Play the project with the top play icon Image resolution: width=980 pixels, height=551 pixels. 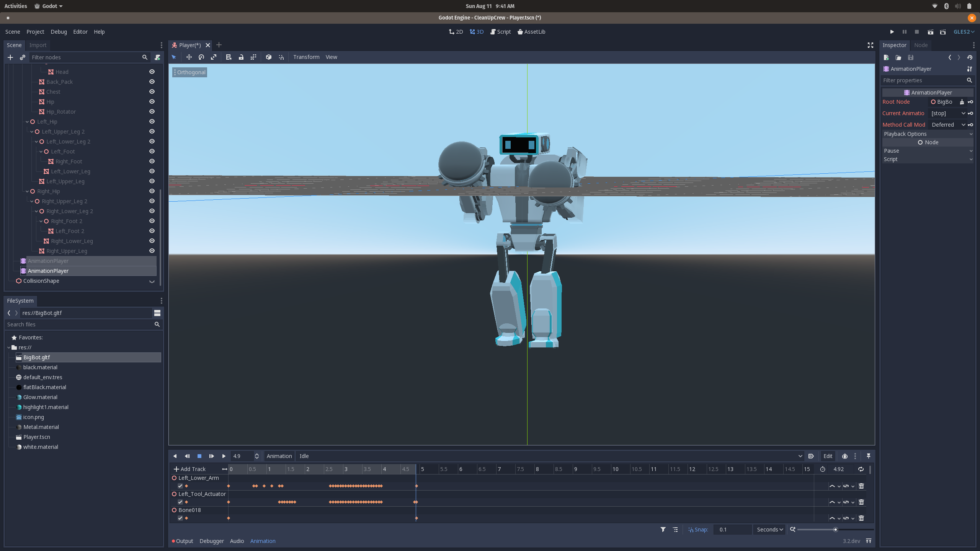pyautogui.click(x=892, y=32)
